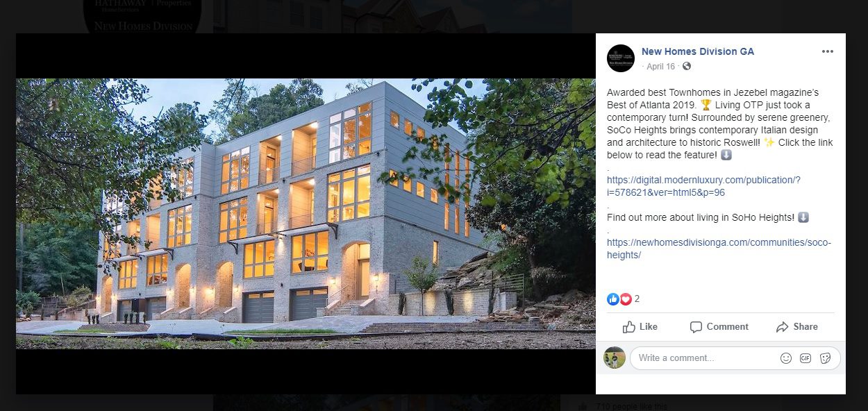Image resolution: width=868 pixels, height=411 pixels.
Task: Click the dimmed background to close viewer
Action: pyautogui.click(x=857, y=208)
